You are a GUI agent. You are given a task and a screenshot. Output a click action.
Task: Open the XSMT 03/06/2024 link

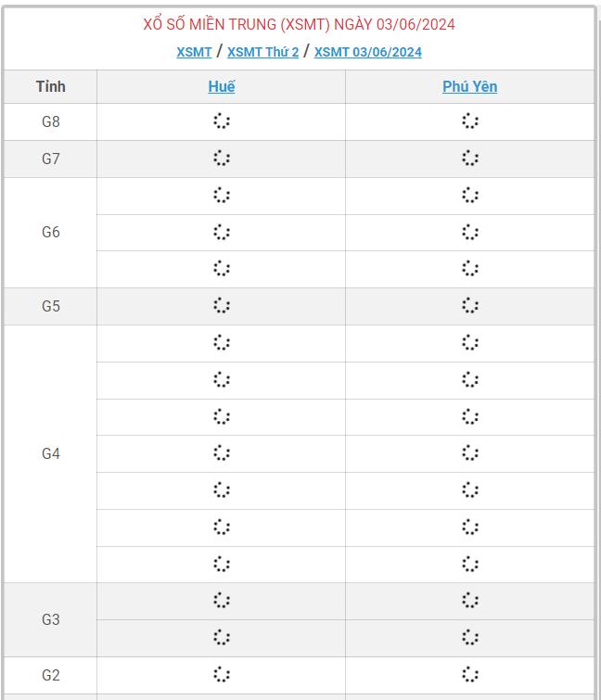coord(368,52)
